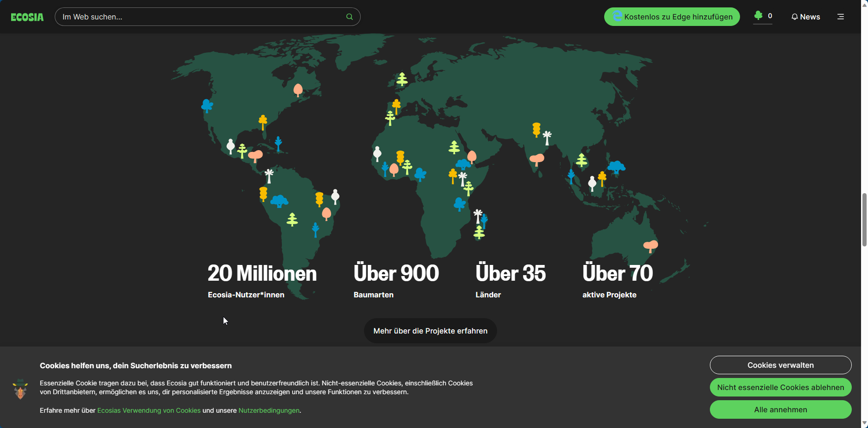
Task: Open 'Mehr über die Projekte erfahren'
Action: pyautogui.click(x=430, y=331)
